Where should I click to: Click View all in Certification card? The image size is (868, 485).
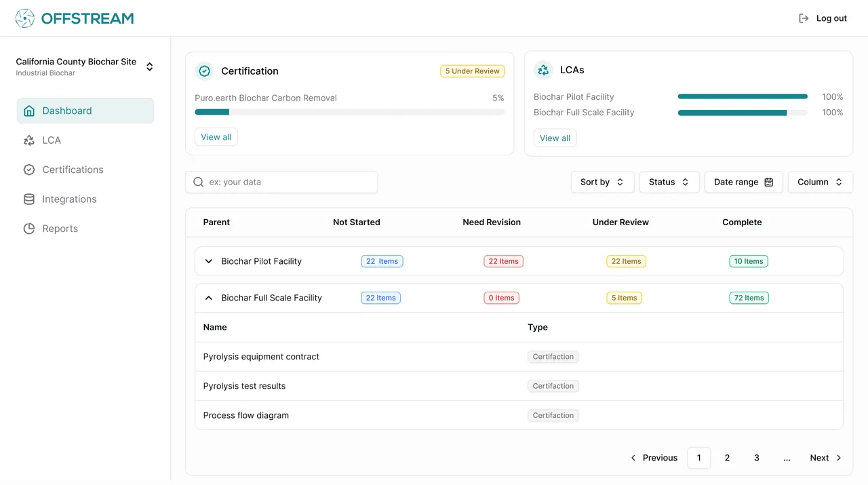coord(216,137)
